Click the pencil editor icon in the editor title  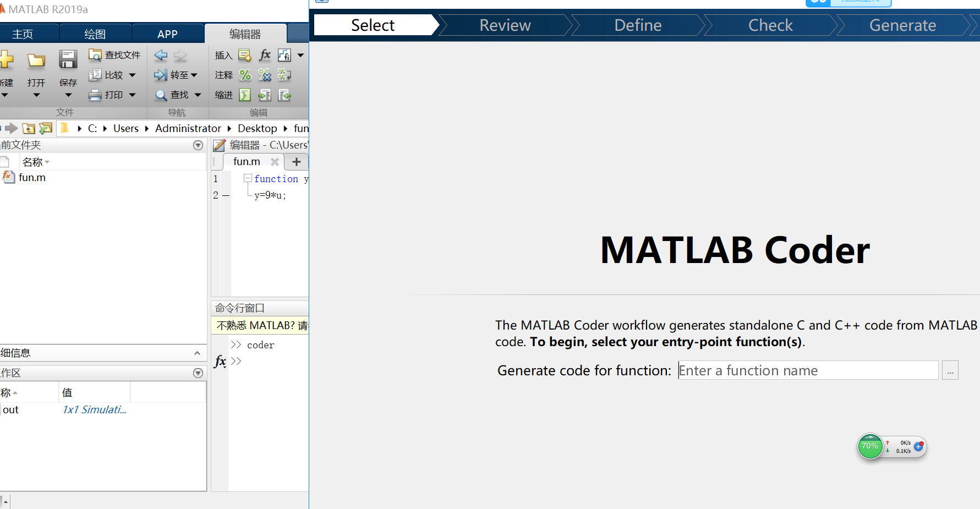tap(220, 145)
